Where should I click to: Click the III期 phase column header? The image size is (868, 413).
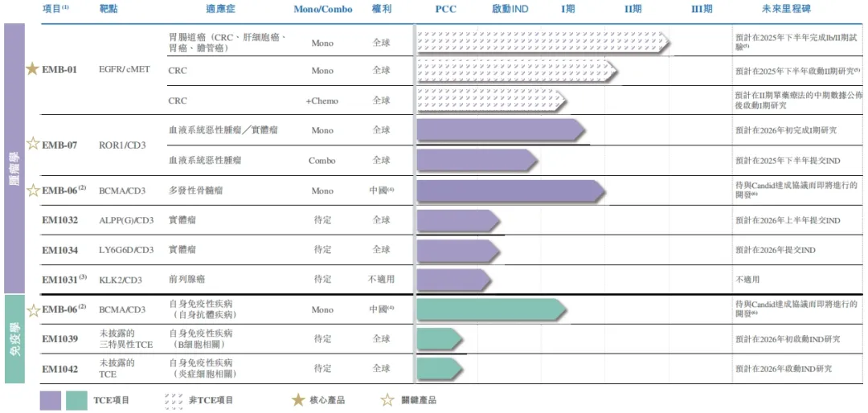pyautogui.click(x=702, y=10)
